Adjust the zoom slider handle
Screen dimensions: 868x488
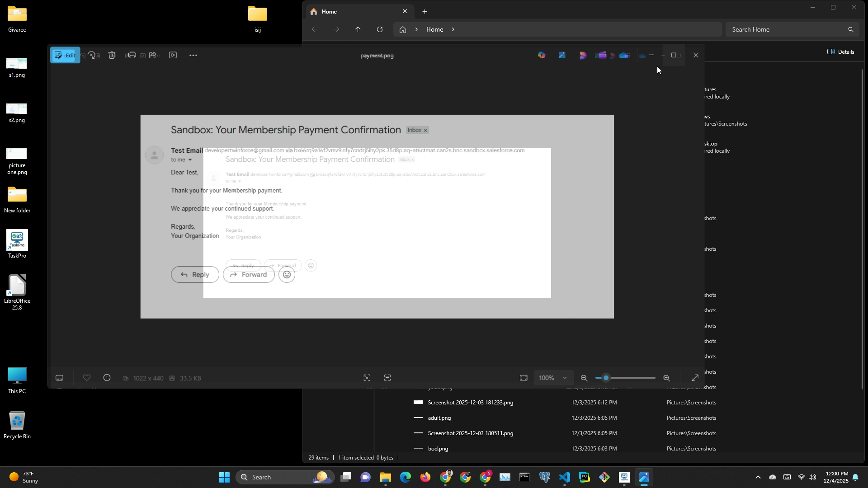tap(606, 378)
